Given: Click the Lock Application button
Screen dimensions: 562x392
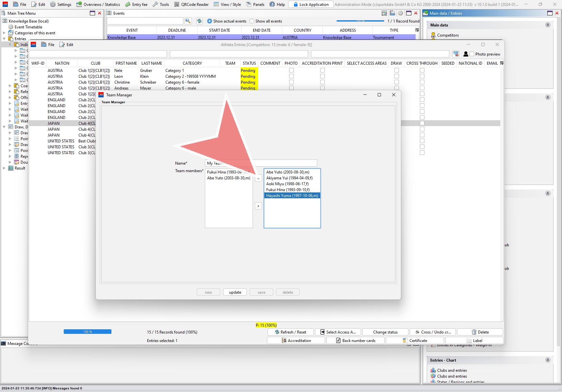Looking at the screenshot, I should [x=311, y=4].
